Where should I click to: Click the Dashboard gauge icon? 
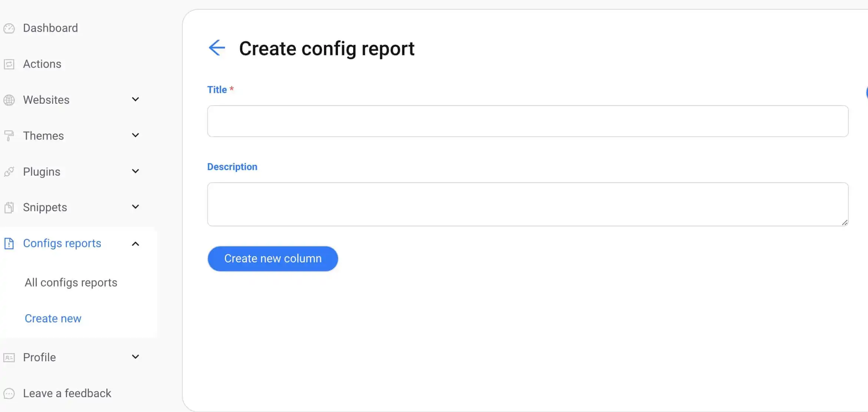click(9, 28)
